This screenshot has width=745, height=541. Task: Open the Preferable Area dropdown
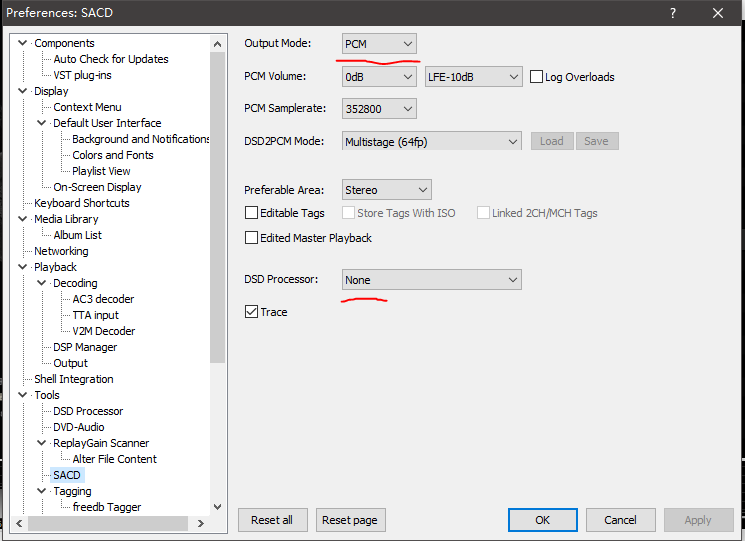pos(386,190)
